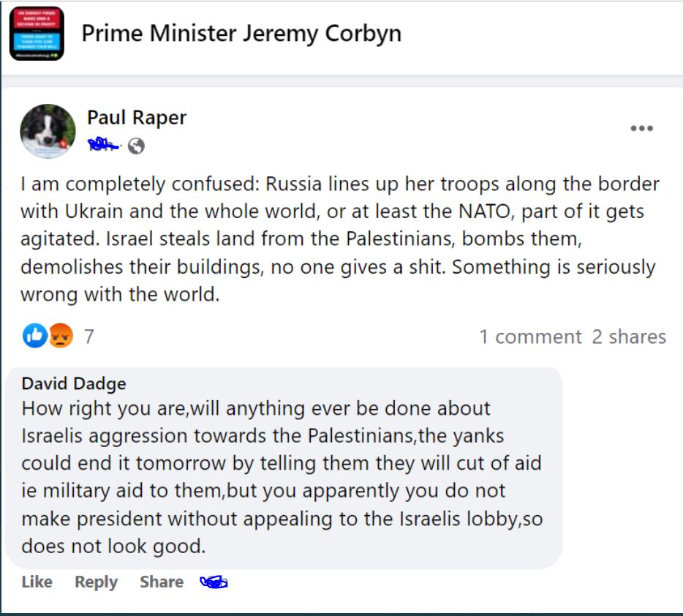Click the blue scribbled comment timestamp
The width and height of the screenshot is (683, 616).
(x=214, y=582)
